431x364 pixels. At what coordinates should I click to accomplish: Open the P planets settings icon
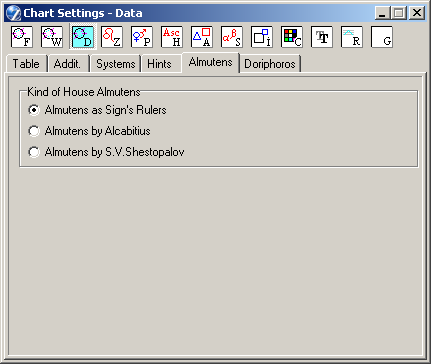coord(142,37)
